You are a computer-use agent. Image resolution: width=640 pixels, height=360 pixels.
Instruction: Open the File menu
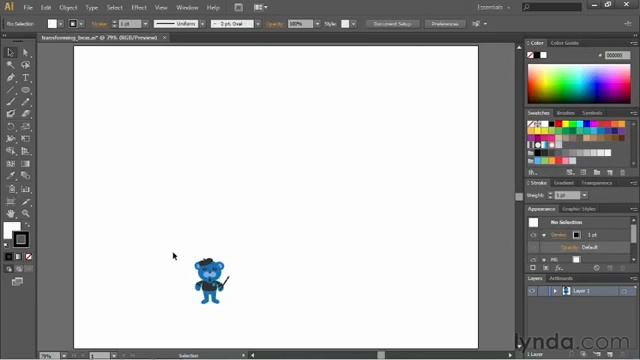pyautogui.click(x=28, y=7)
